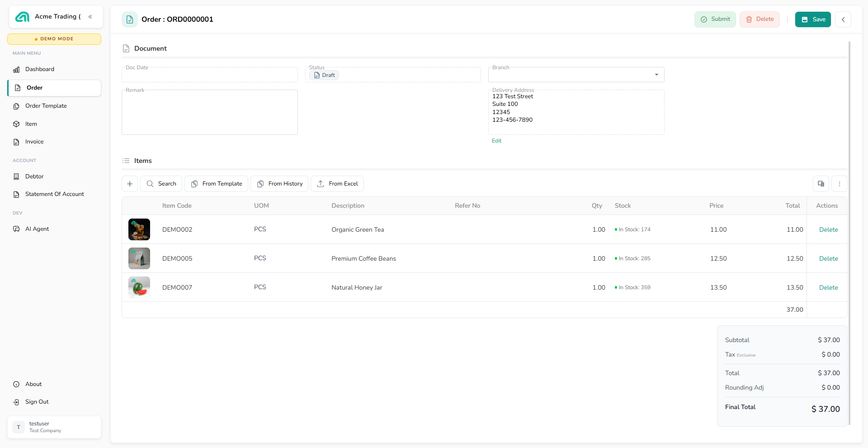
Task: Delete the DEMO007 item row
Action: tap(828, 287)
